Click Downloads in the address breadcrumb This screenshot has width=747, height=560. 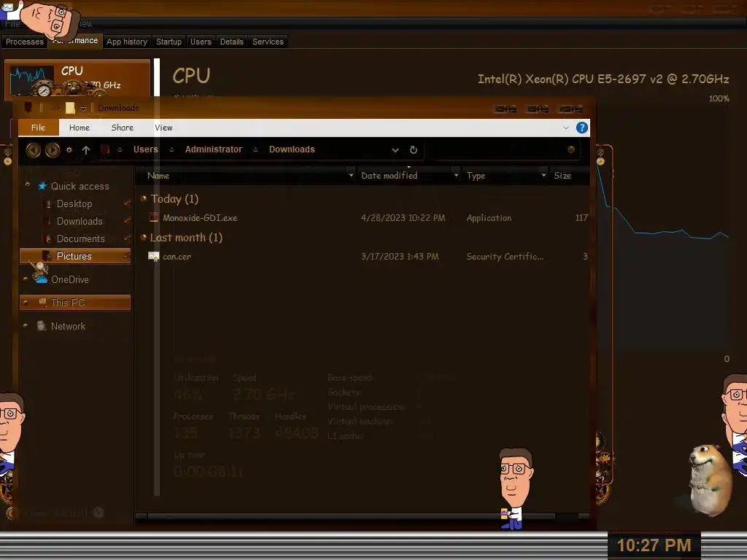(x=292, y=149)
